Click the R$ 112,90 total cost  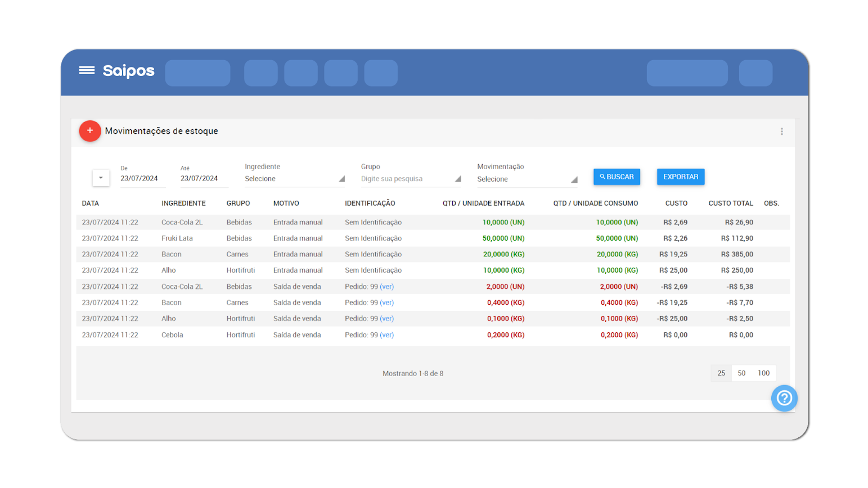click(x=737, y=238)
